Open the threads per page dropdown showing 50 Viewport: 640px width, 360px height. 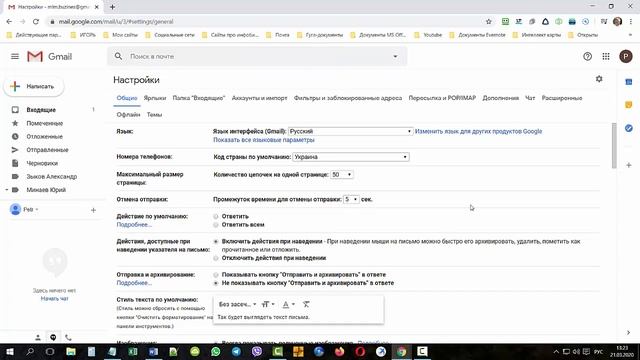pos(342,175)
